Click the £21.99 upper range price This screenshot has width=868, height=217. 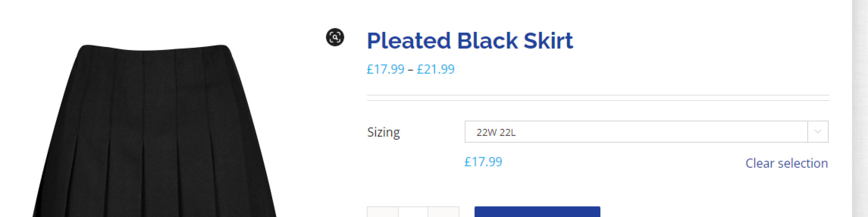coord(435,69)
